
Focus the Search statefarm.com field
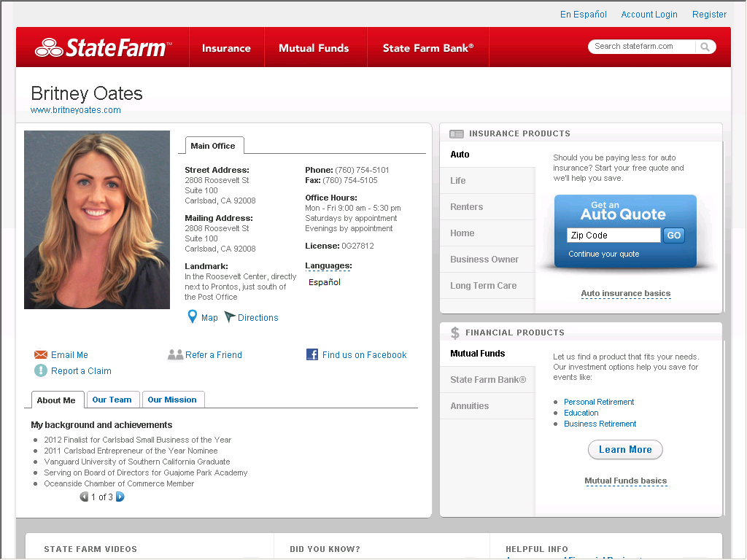pyautogui.click(x=642, y=46)
